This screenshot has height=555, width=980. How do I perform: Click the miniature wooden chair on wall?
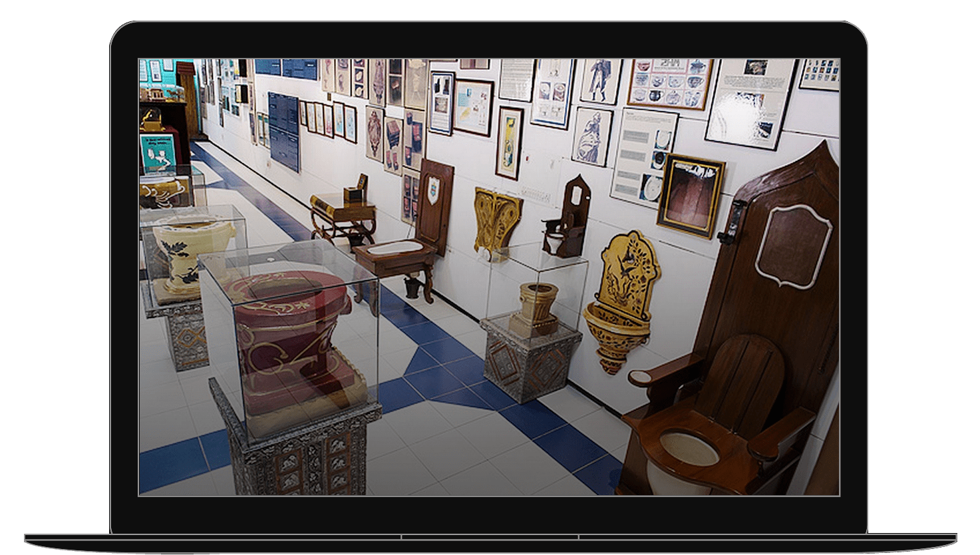tap(566, 218)
